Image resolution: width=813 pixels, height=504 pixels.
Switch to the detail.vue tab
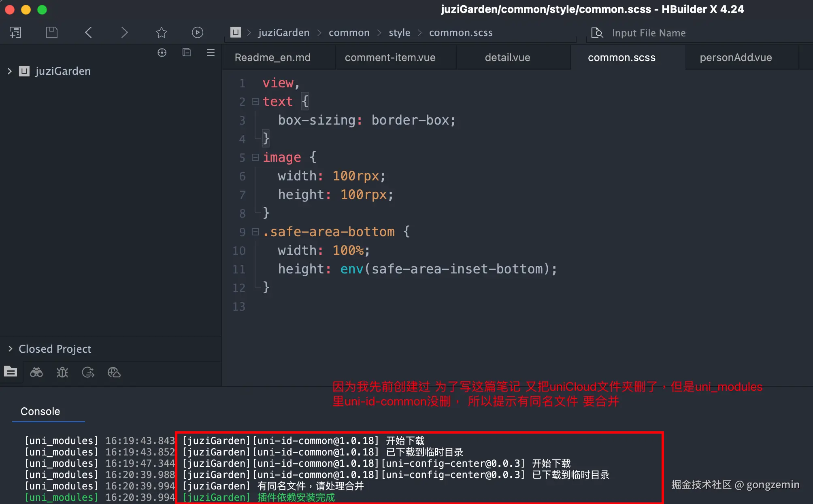[507, 57]
